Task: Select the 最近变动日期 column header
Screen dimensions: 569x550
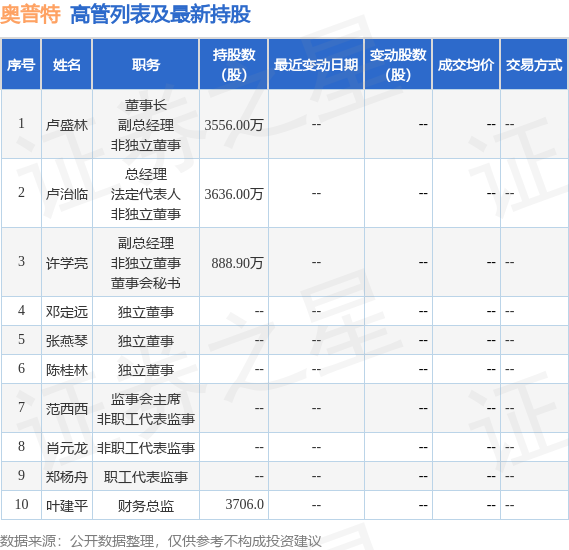Action: pyautogui.click(x=316, y=65)
